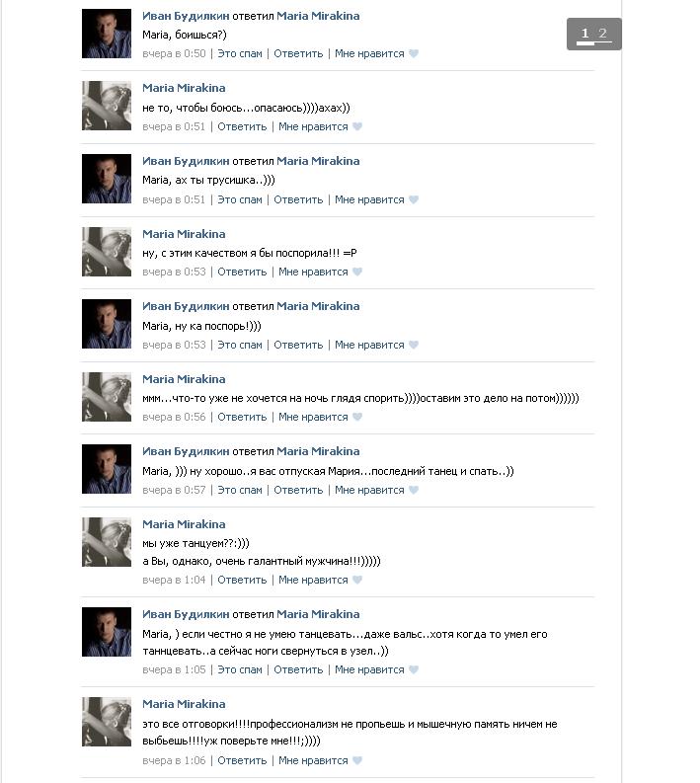Click heart icon on 0:50 comment

pos(414,53)
